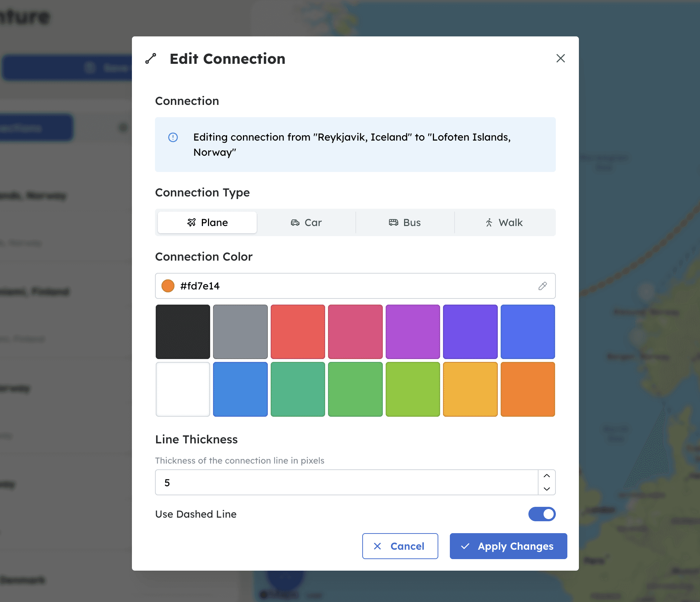Choose Bus as connection type
The width and height of the screenshot is (700, 602).
pos(405,222)
